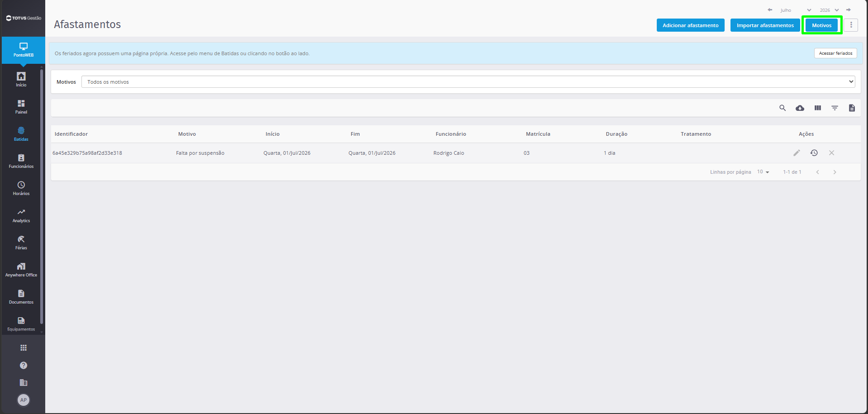The width and height of the screenshot is (868, 414).
Task: Open the PontoWEB module icon
Action: tap(23, 50)
